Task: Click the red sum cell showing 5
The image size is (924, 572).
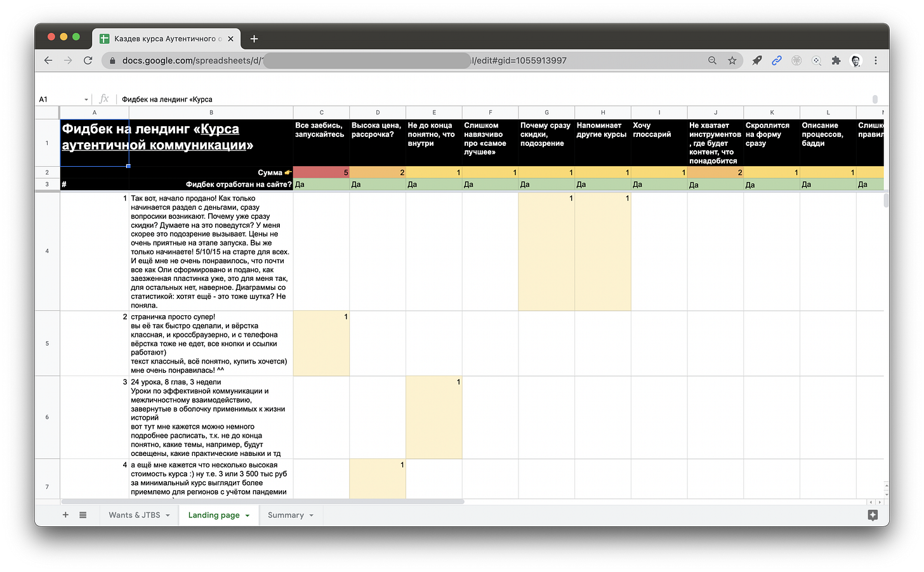Action: click(321, 172)
